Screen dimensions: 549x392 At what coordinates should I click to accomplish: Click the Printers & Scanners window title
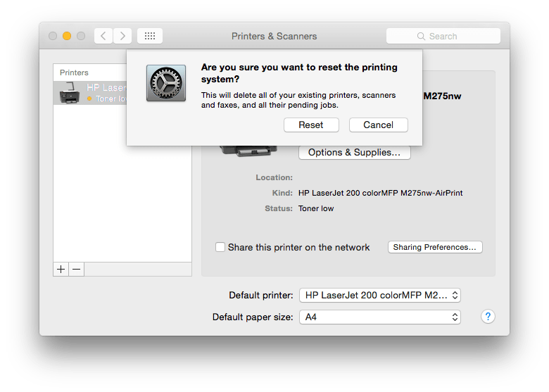click(x=274, y=36)
